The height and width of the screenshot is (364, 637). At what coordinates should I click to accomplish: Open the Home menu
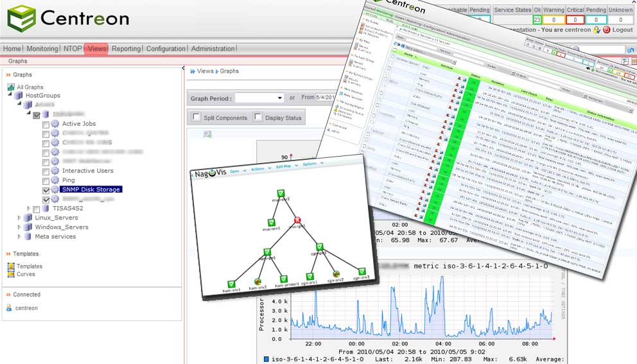(x=12, y=49)
